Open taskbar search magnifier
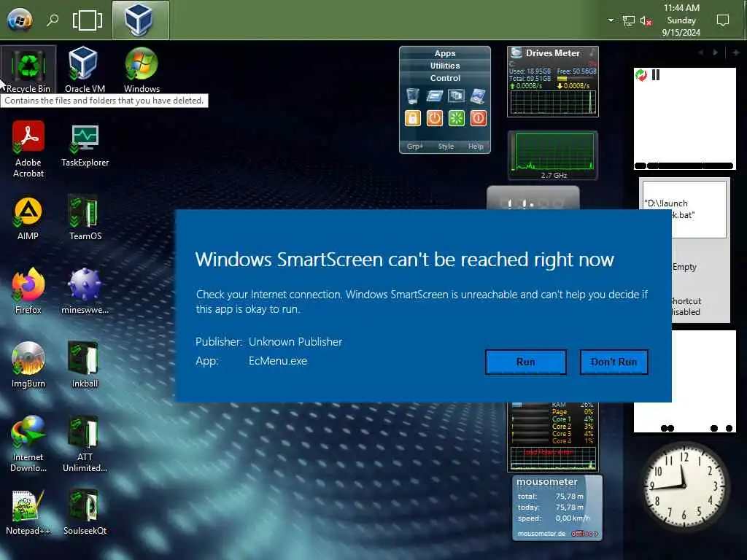Viewport: 747px width, 560px height. click(x=53, y=20)
